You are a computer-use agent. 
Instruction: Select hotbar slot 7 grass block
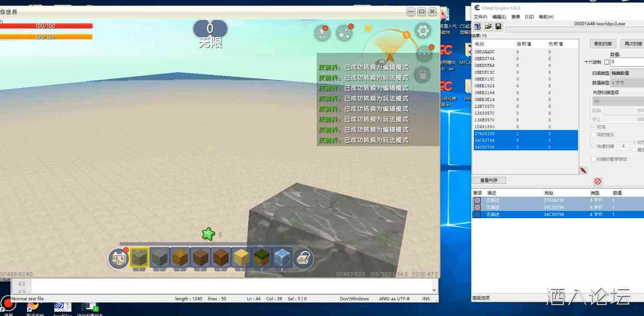click(262, 258)
